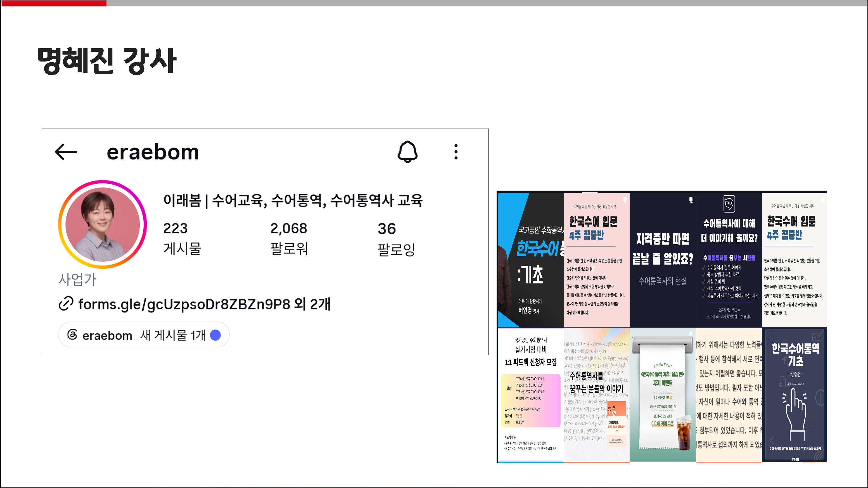Select the eraebom username title
Screen dimensions: 868x488
(153, 152)
